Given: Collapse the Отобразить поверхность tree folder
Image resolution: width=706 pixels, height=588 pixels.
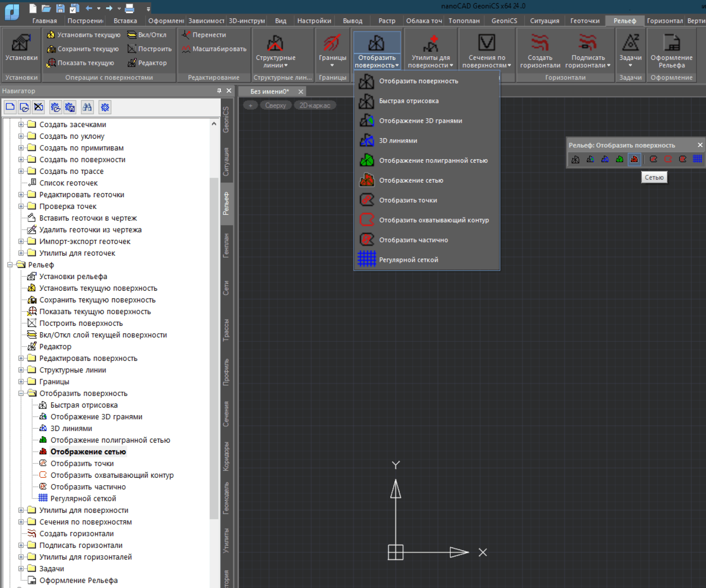Looking at the screenshot, I should 21,393.
